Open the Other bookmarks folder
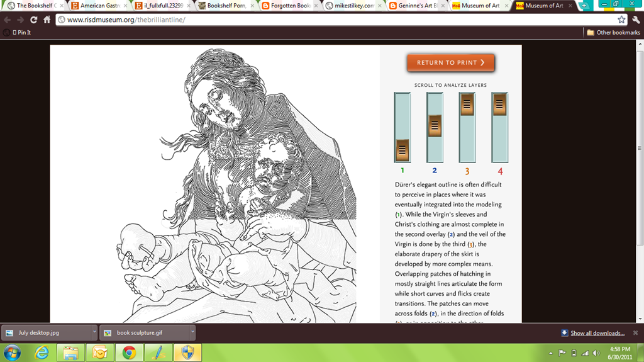The height and width of the screenshot is (362, 644). coord(614,33)
